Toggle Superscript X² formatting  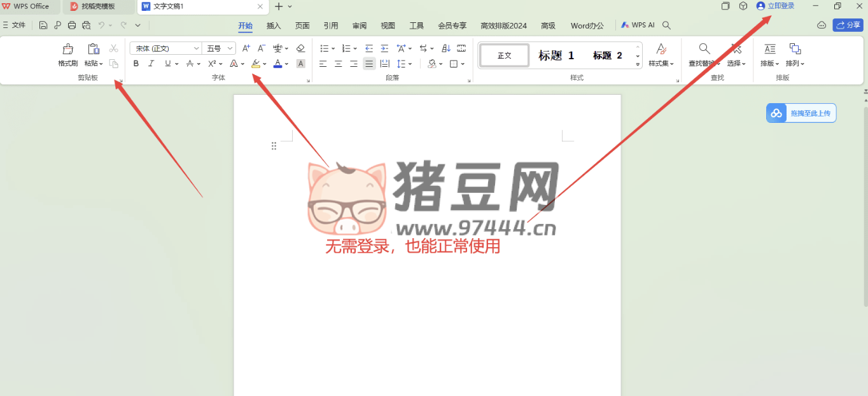[212, 64]
